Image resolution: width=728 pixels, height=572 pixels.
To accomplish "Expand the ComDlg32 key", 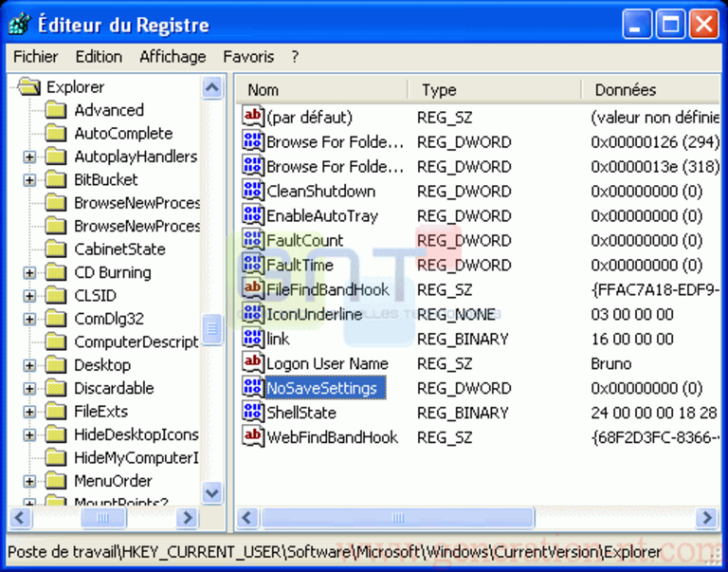I will tap(29, 320).
